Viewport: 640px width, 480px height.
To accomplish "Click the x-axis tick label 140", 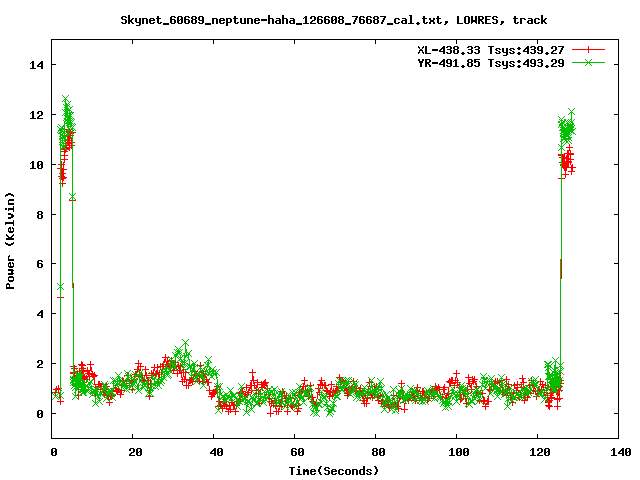I will pos(620,452).
